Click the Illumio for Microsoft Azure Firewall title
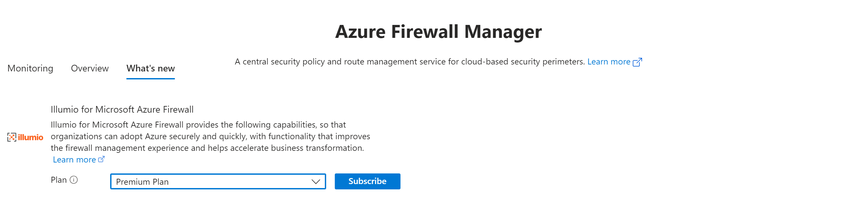This screenshot has height=202, width=868. pos(123,110)
